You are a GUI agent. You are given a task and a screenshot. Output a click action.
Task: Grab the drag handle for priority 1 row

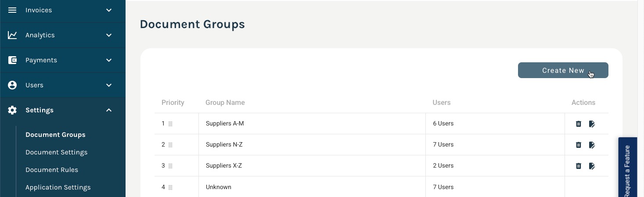pyautogui.click(x=170, y=124)
